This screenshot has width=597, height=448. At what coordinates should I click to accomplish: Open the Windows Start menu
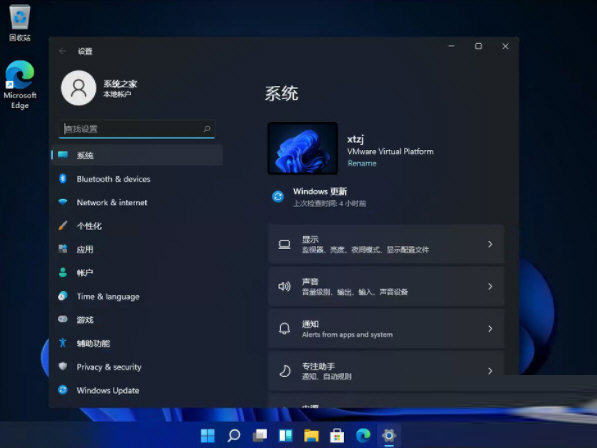(x=208, y=435)
